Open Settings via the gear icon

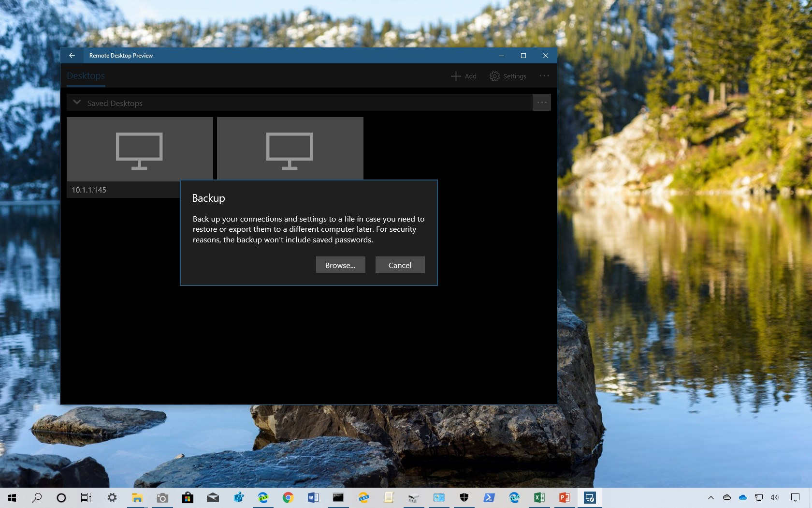(494, 76)
